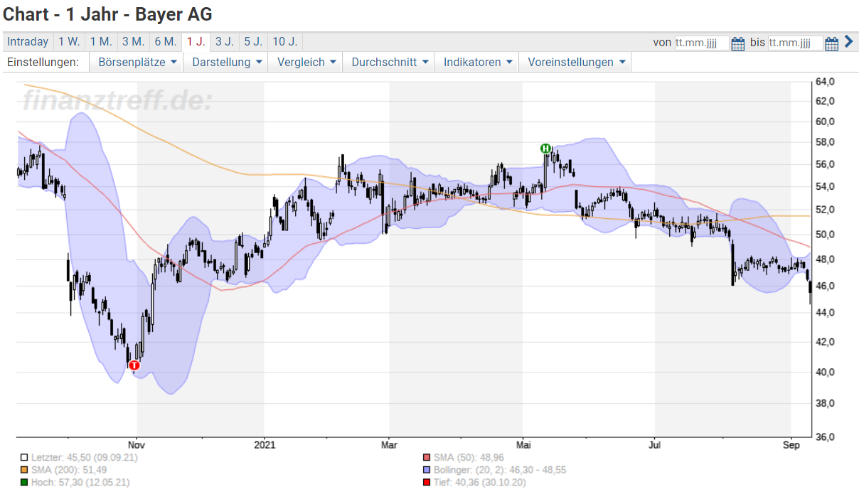Select the 1 M. time range tab
Screen dimensions: 859x504
tap(101, 42)
